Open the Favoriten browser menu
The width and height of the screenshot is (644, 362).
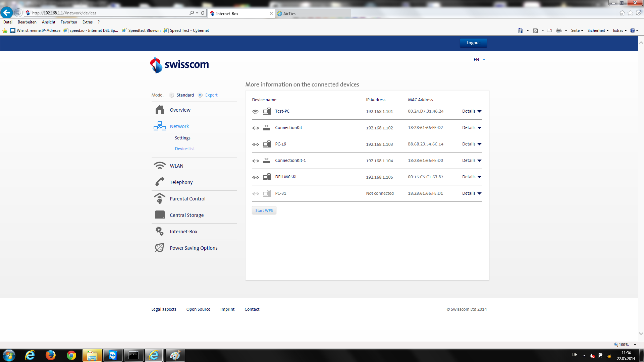click(69, 22)
